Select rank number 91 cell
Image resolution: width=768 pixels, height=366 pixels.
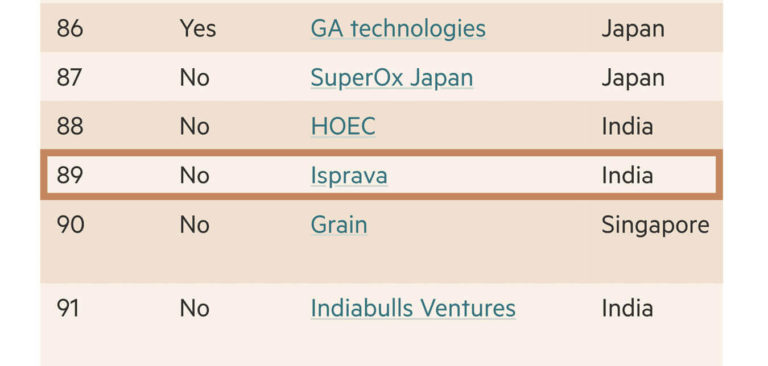(x=68, y=308)
